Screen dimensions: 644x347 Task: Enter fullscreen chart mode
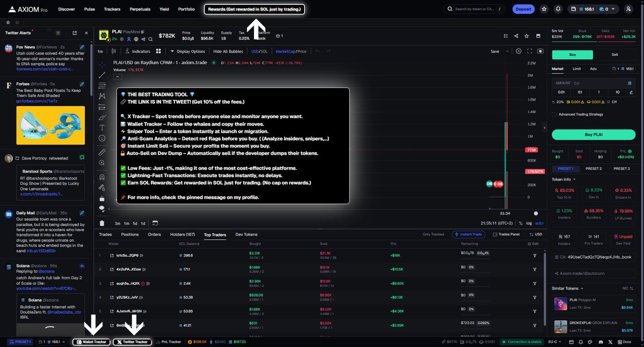(530, 51)
